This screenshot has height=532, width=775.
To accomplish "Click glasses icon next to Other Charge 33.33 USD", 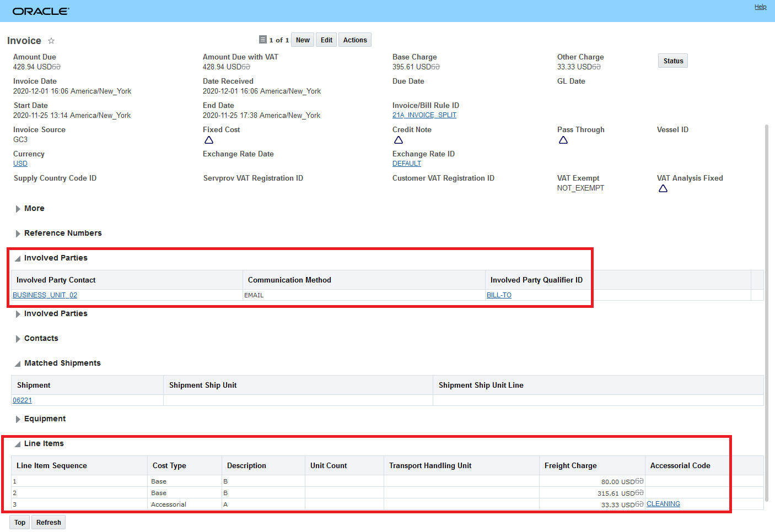I will (597, 67).
